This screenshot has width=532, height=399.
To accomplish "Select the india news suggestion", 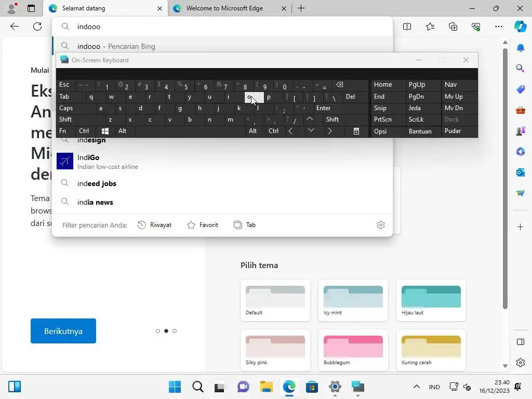I will (222, 202).
